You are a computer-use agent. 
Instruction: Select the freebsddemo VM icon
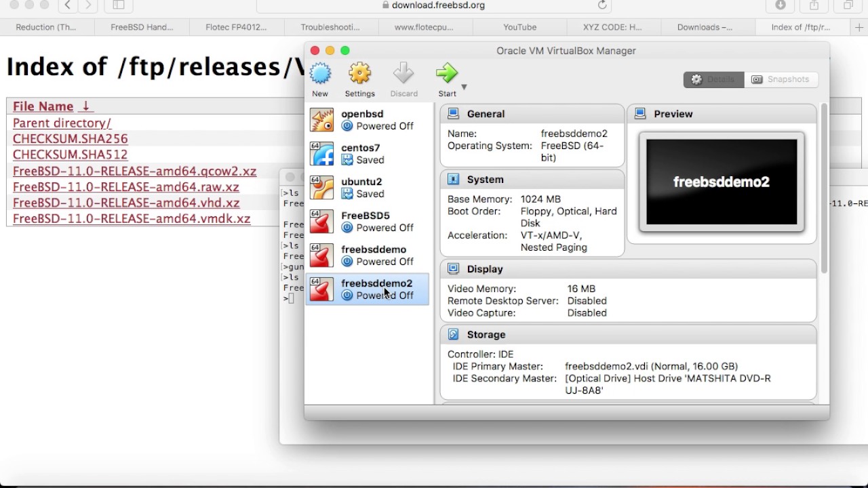(321, 256)
